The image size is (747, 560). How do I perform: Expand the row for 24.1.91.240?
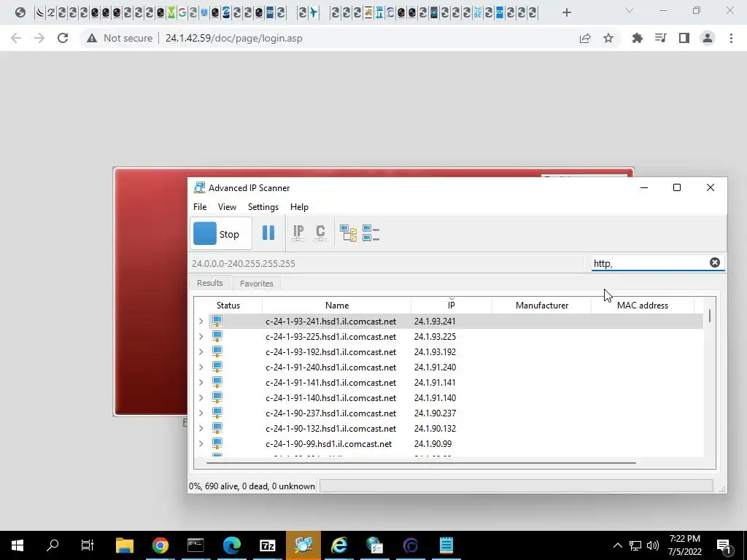(201, 367)
